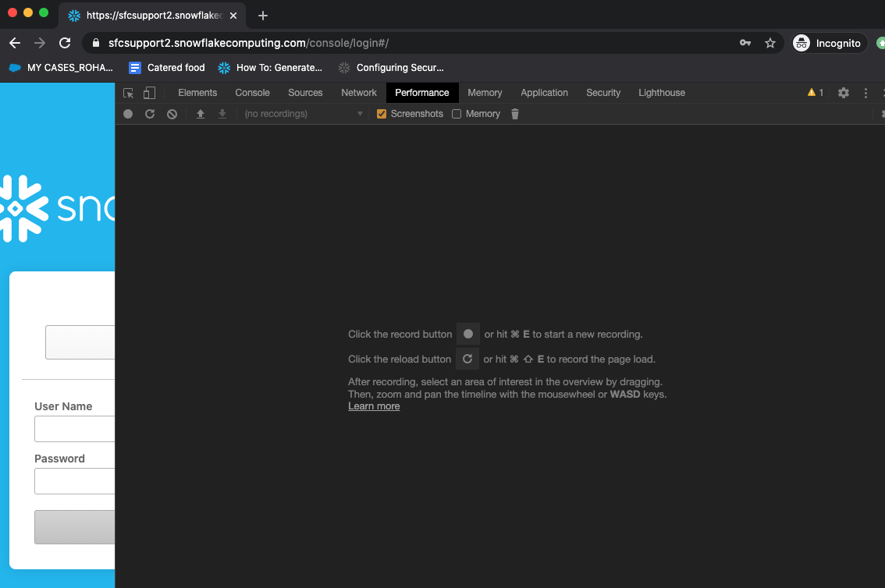Viewport: 885px width, 588px height.
Task: Collect garbage using the trash icon
Action: (514, 113)
